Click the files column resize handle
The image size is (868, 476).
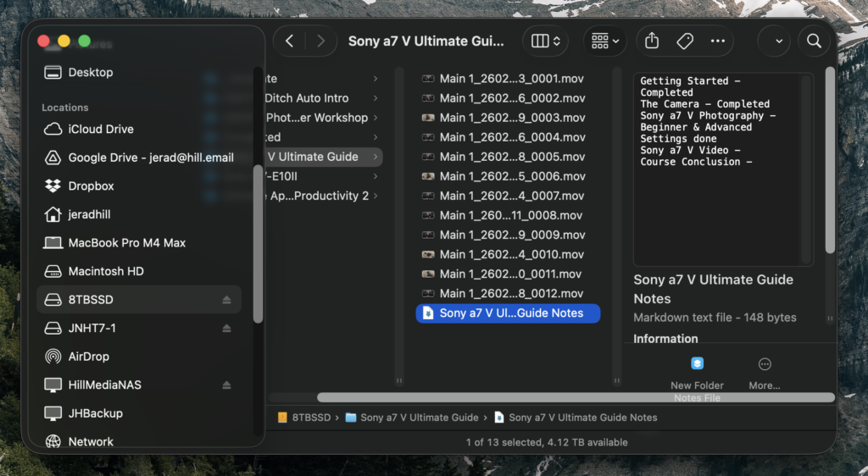click(x=617, y=380)
